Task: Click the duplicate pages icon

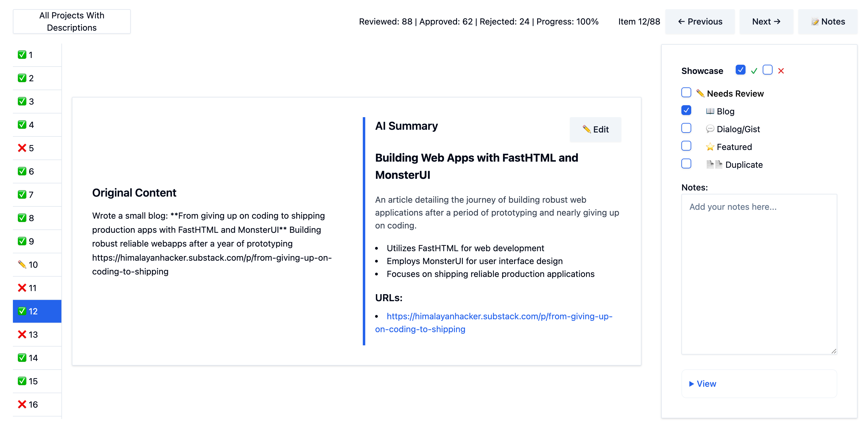Action: [714, 165]
